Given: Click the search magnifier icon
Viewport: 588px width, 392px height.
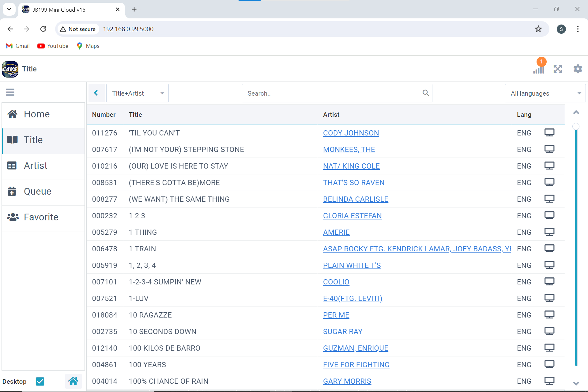Looking at the screenshot, I should click(x=426, y=93).
